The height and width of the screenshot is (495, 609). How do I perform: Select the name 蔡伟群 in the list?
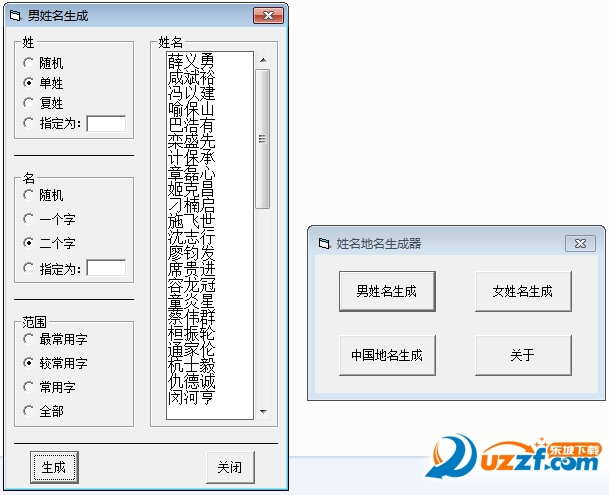(191, 317)
